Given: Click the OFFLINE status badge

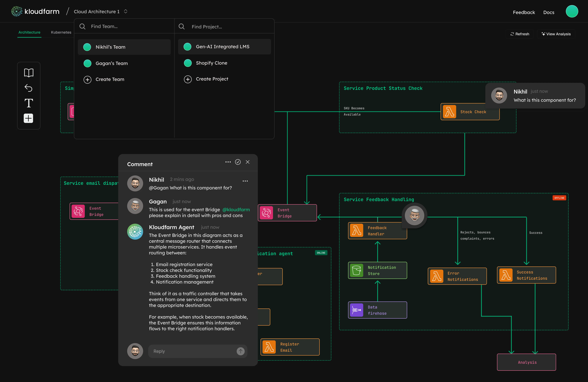Looking at the screenshot, I should 559,198.
